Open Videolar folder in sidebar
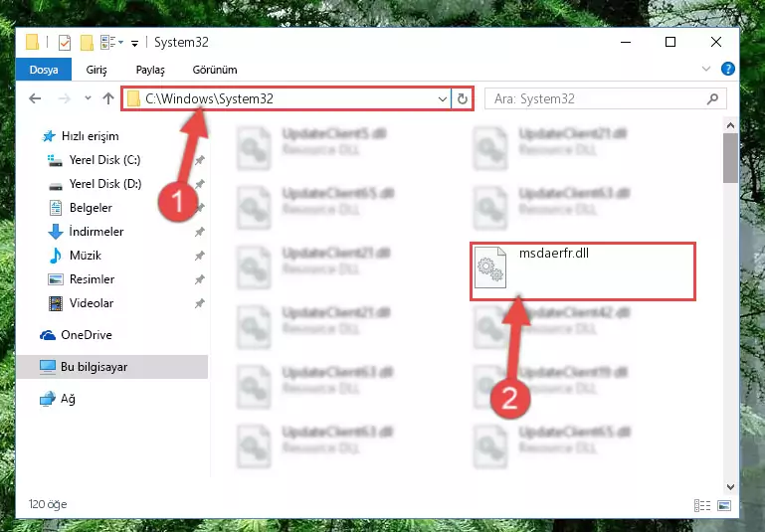Image resolution: width=765 pixels, height=532 pixels. pyautogui.click(x=92, y=303)
